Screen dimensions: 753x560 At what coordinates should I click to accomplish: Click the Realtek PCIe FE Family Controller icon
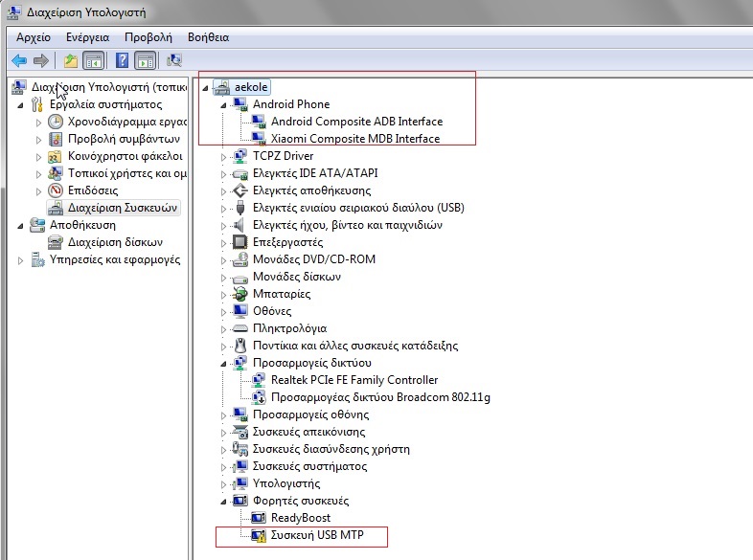coord(258,380)
